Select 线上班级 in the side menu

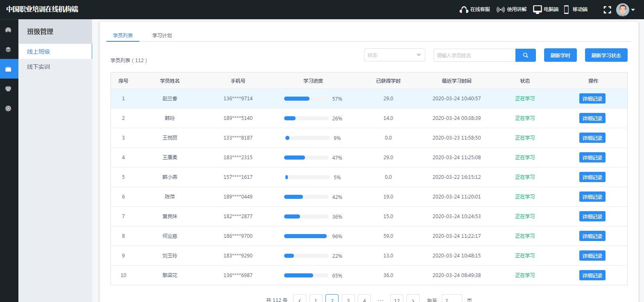pyautogui.click(x=38, y=52)
